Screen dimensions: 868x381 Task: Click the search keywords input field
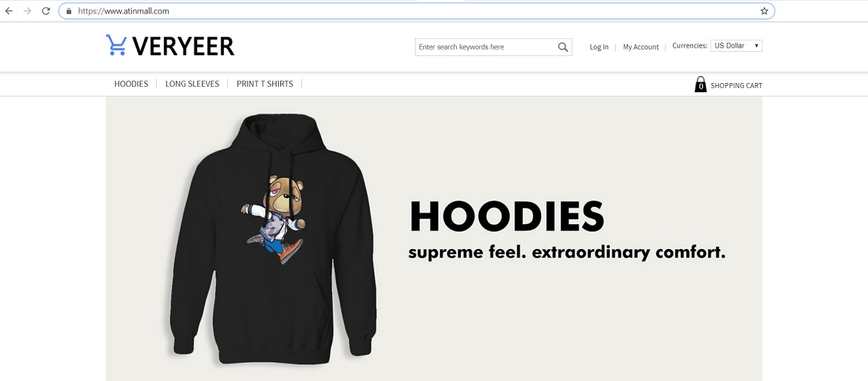click(486, 47)
